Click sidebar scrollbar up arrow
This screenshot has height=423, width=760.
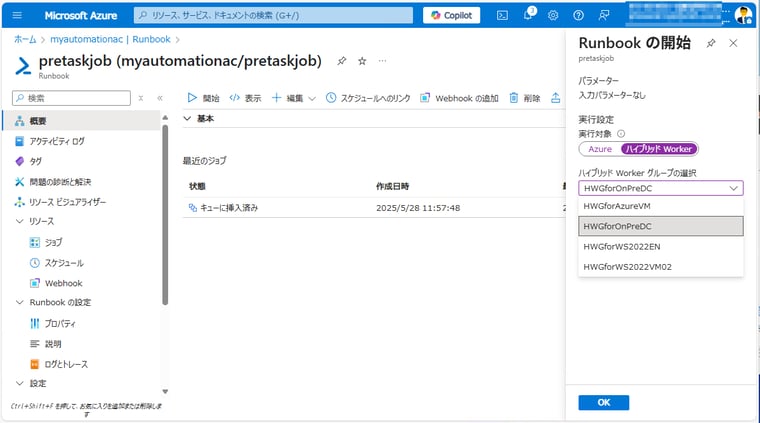coord(165,118)
